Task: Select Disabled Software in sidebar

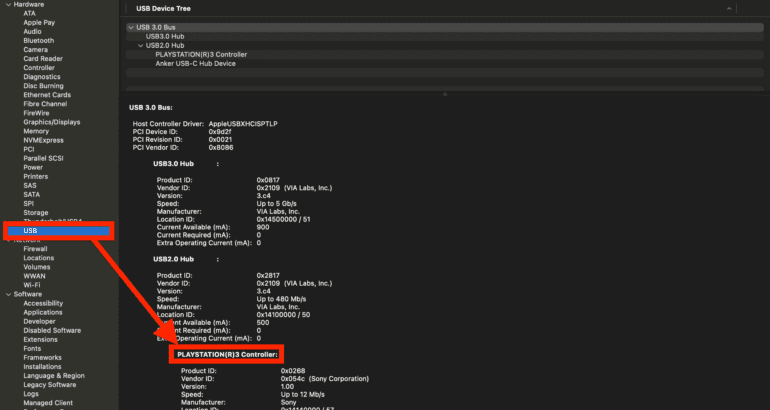Action: [52, 330]
